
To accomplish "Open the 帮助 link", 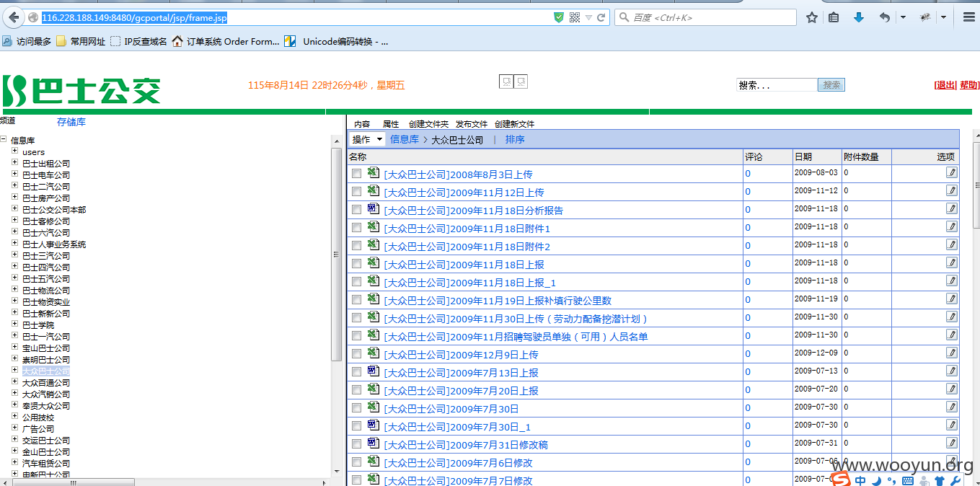I will pyautogui.click(x=968, y=85).
